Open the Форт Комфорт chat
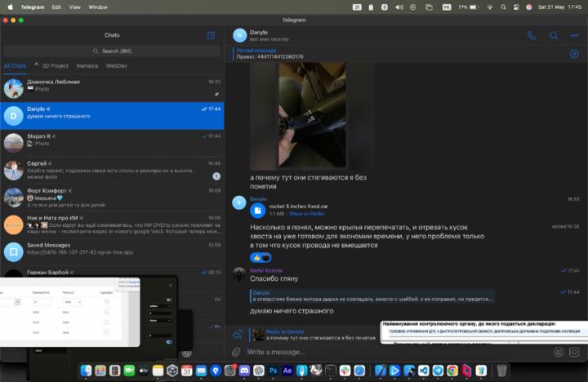Image resolution: width=588 pixels, height=382 pixels. 112,198
